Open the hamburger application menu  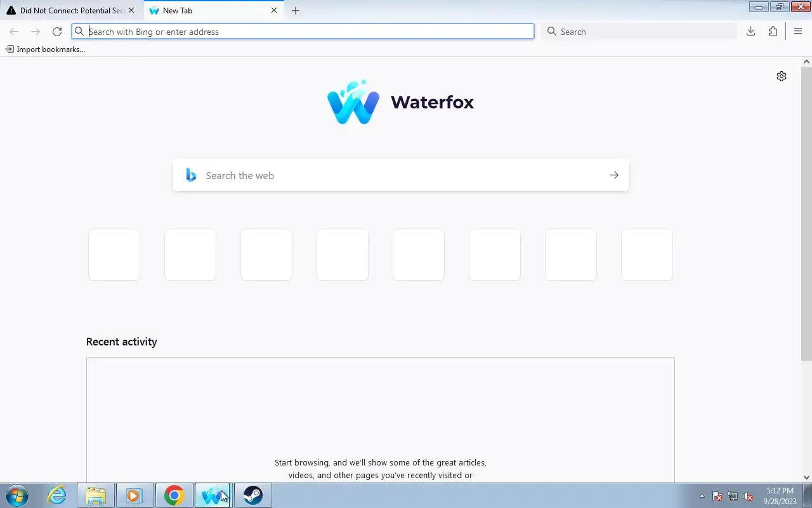pos(798,32)
